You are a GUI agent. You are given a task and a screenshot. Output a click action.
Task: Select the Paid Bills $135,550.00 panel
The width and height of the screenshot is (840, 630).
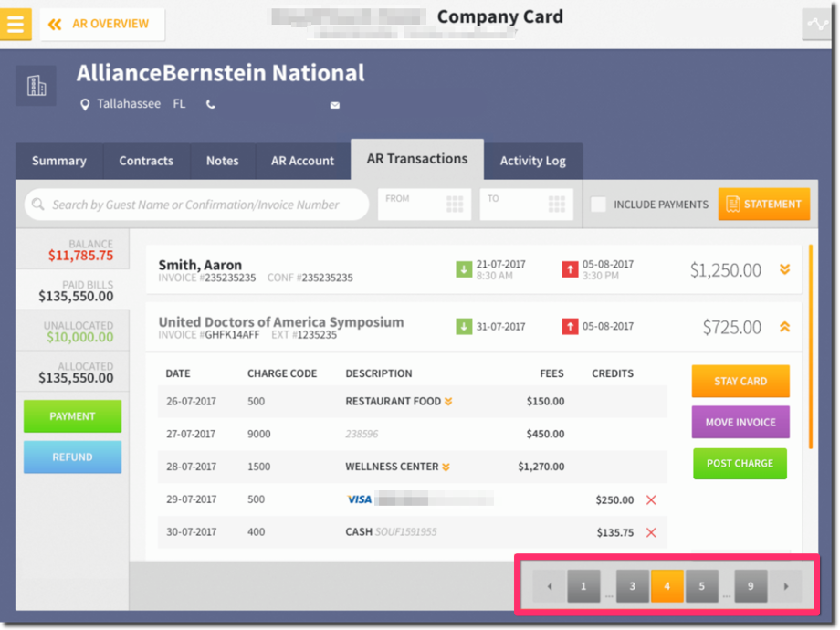[72, 289]
